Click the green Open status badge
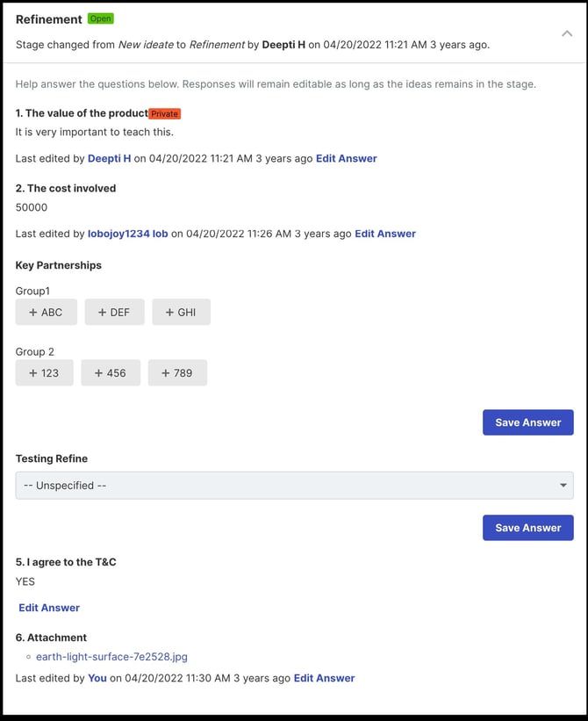The width and height of the screenshot is (588, 721). point(100,18)
